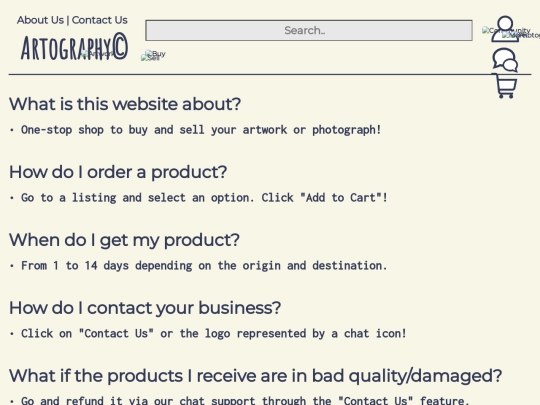
Task: Open the Contact Us link
Action: (x=100, y=20)
